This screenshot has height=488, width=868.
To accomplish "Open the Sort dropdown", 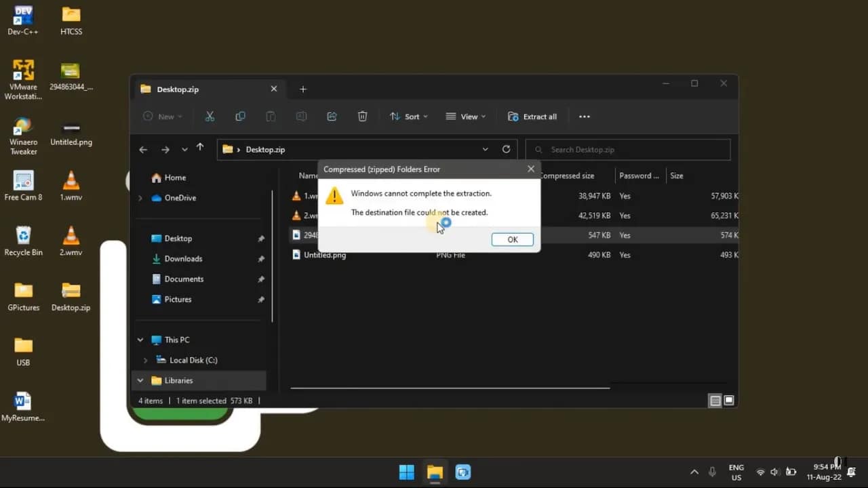I will pos(408,116).
